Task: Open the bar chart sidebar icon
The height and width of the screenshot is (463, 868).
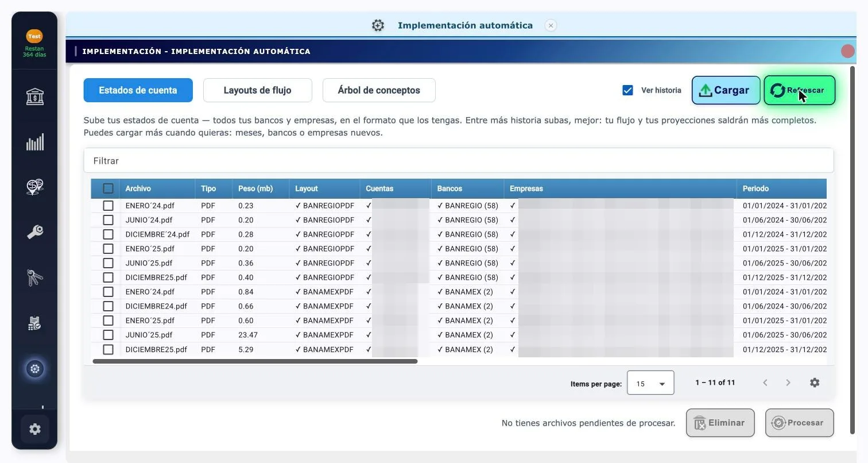Action: point(35,142)
